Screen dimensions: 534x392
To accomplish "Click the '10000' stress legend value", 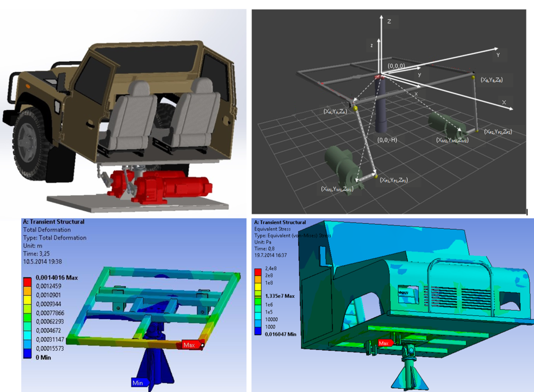I will [271, 319].
